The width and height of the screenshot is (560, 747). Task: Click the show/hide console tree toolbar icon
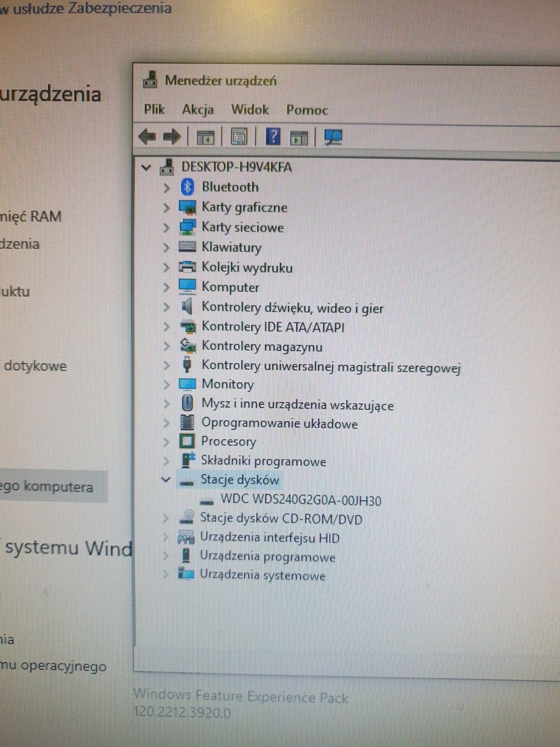pyautogui.click(x=205, y=137)
